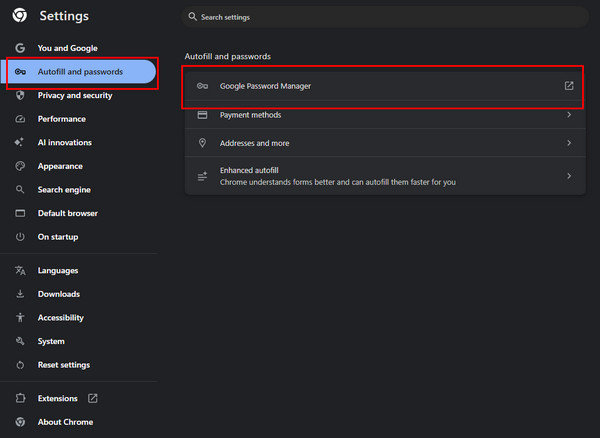Click the Google Password Manager row
This screenshot has width=600, height=438.
pos(380,86)
